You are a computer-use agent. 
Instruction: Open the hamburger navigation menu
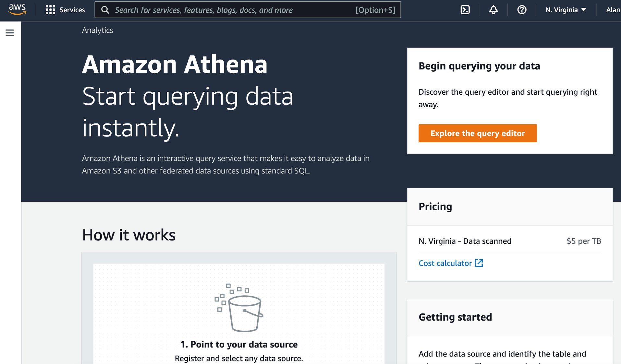9,33
